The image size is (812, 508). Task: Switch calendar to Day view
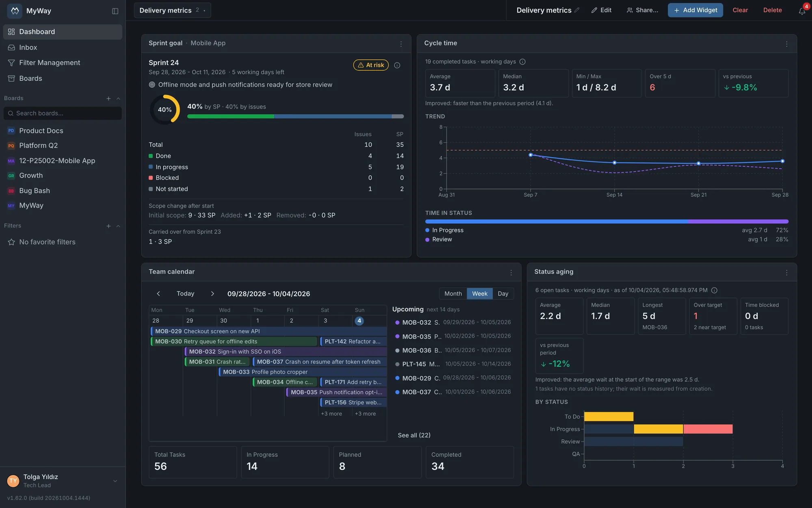503,293
